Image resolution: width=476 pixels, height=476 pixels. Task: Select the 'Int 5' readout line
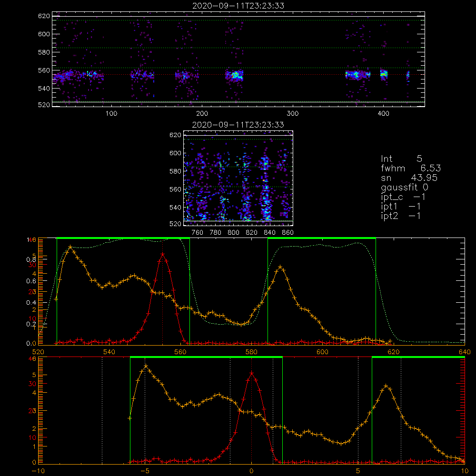(x=401, y=159)
